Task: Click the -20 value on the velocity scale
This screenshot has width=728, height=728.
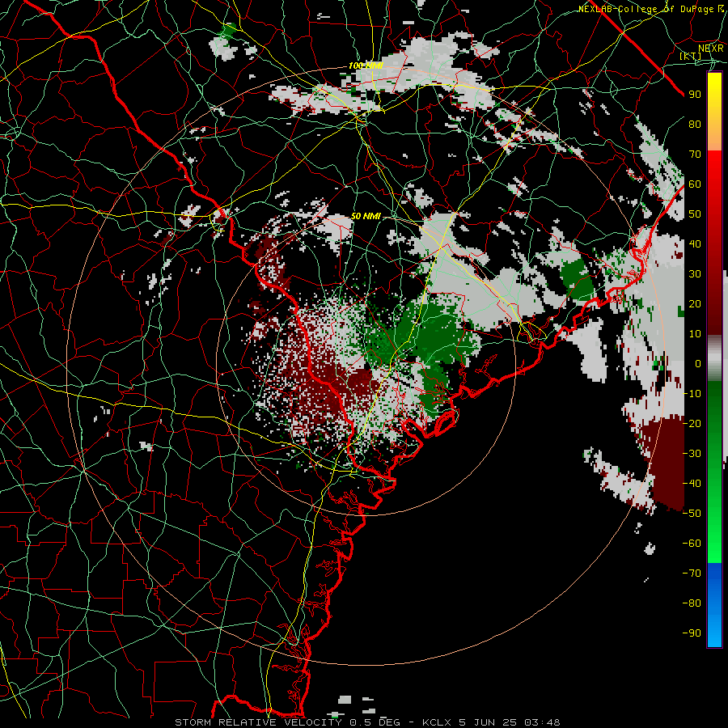Action: point(692,424)
